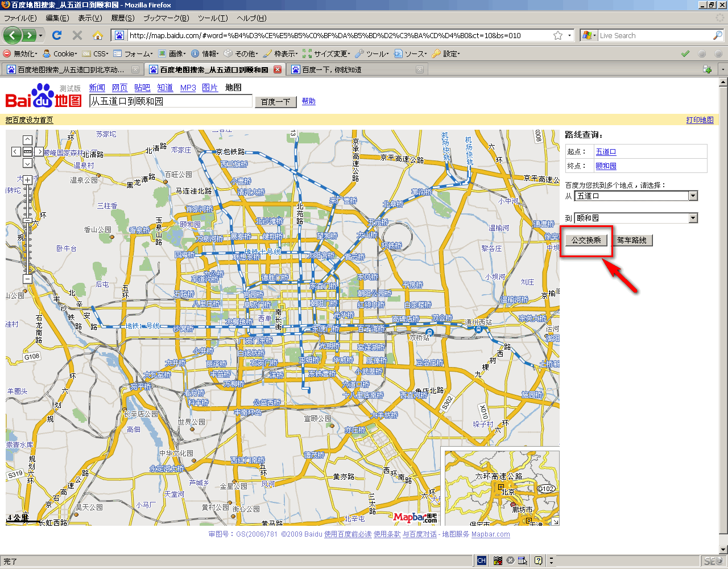Zoom out with minus button below slider
Image resolution: width=728 pixels, height=569 pixels.
pos(27,279)
